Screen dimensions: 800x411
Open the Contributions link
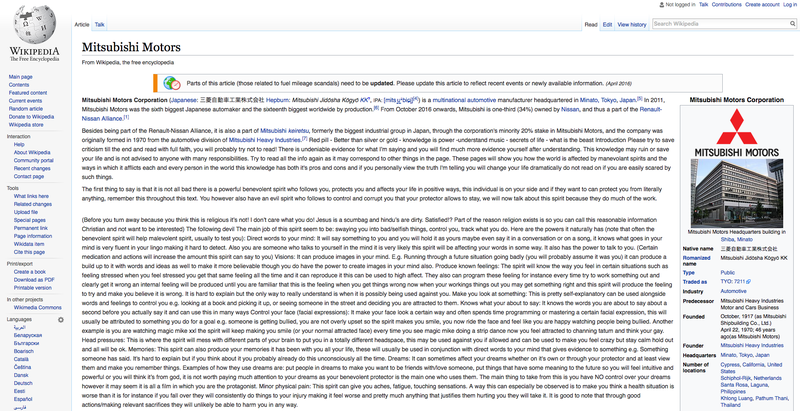(x=727, y=5)
